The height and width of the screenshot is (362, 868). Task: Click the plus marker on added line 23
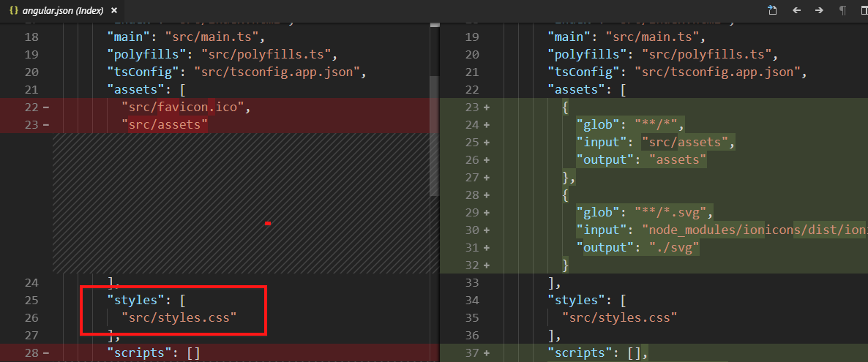click(487, 108)
